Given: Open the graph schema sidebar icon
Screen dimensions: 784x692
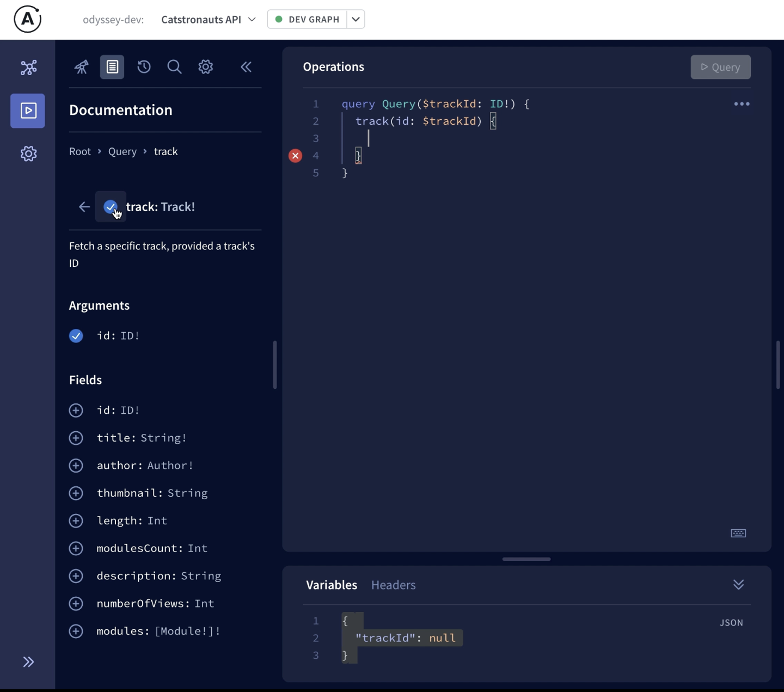Looking at the screenshot, I should (28, 68).
